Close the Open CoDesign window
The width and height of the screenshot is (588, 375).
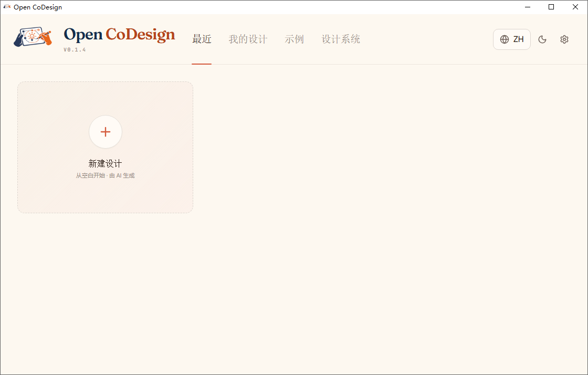pyautogui.click(x=575, y=7)
